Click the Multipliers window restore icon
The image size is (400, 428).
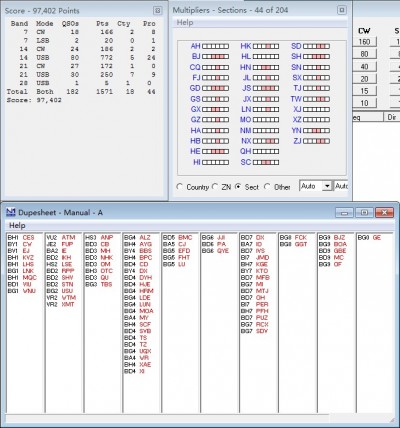pyautogui.click(x=342, y=10)
